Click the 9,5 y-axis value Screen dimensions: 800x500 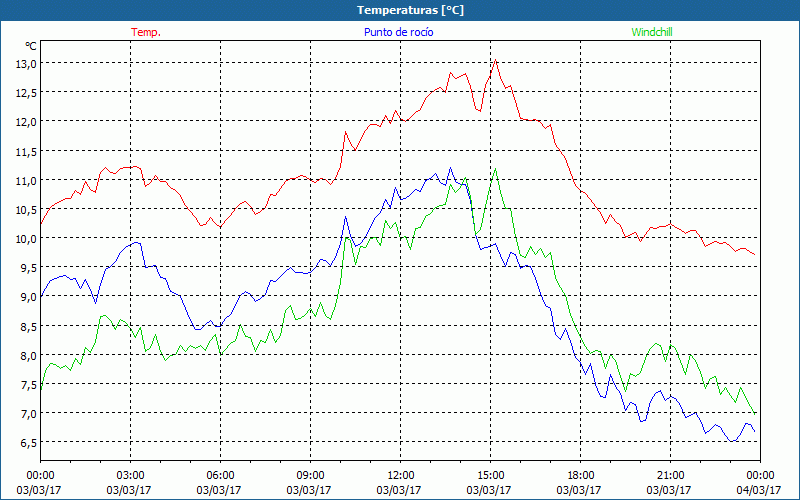(29, 268)
